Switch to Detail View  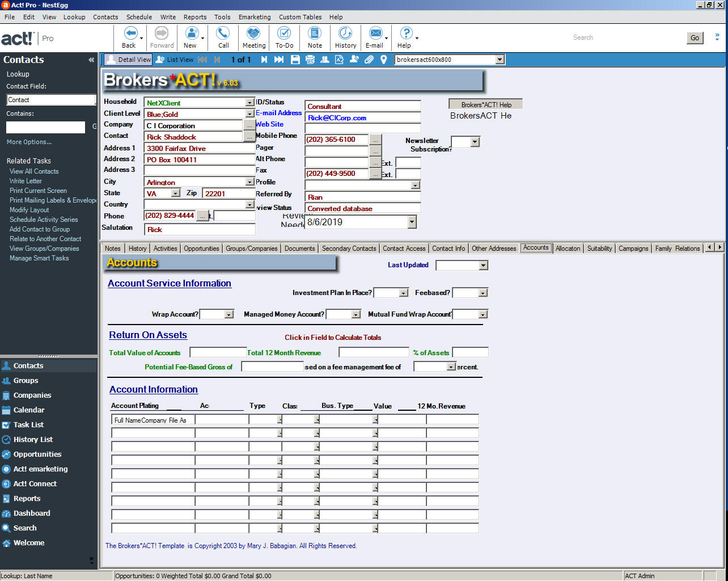click(128, 60)
